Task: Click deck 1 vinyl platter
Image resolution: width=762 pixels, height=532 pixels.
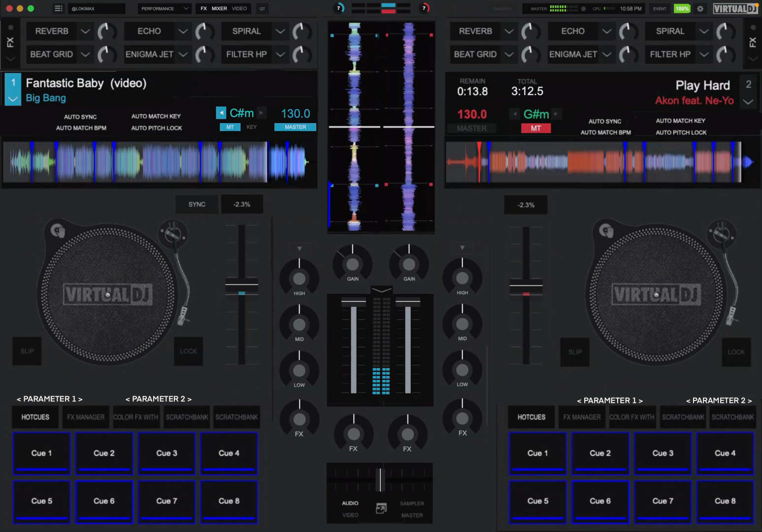Action: coord(107,295)
